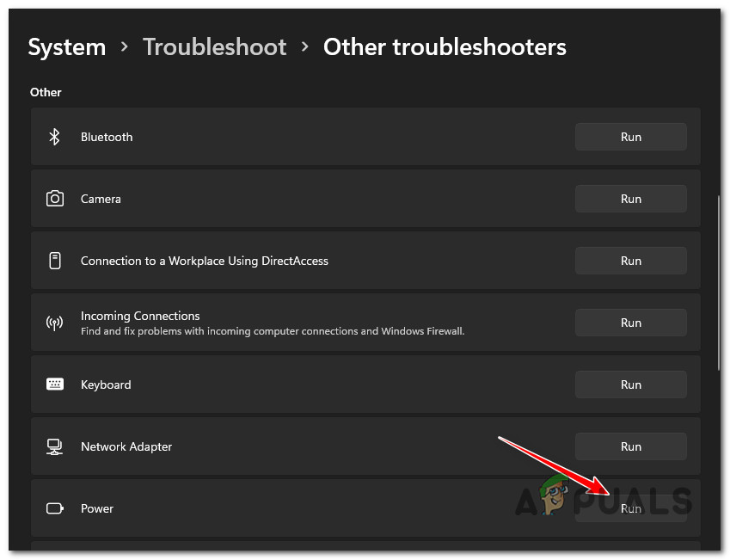Viewport: 730px width, 560px height.
Task: Click the Keyboard icon
Action: 54,385
